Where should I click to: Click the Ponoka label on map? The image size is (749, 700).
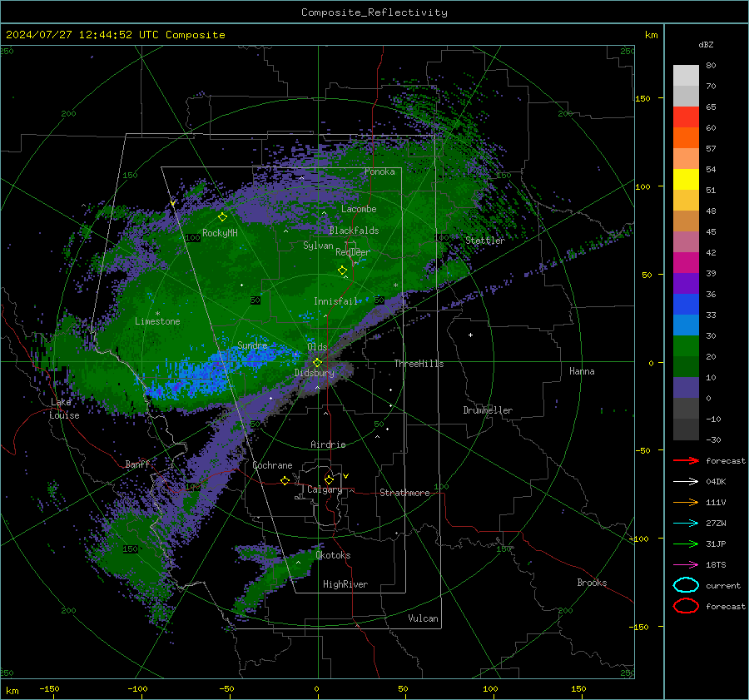coord(379,171)
